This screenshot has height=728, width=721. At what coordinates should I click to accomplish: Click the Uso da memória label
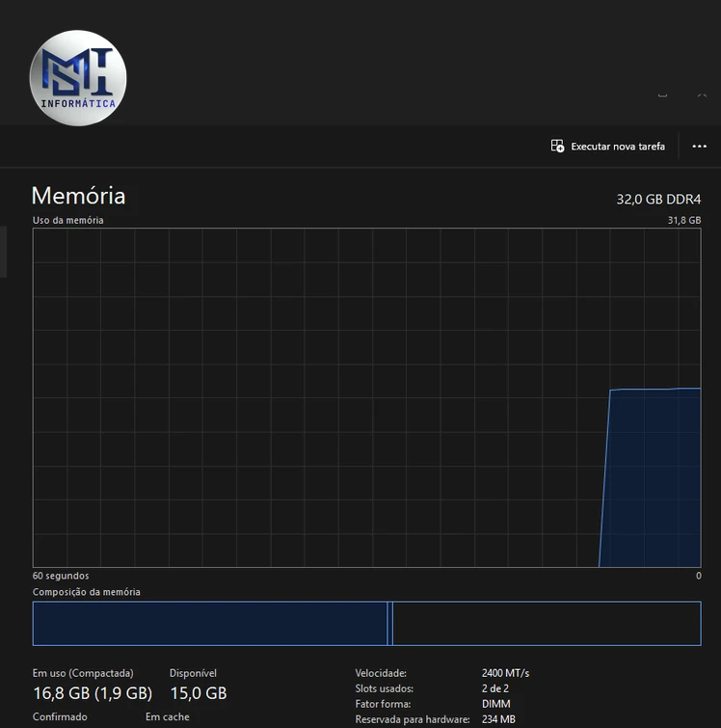[x=67, y=220]
